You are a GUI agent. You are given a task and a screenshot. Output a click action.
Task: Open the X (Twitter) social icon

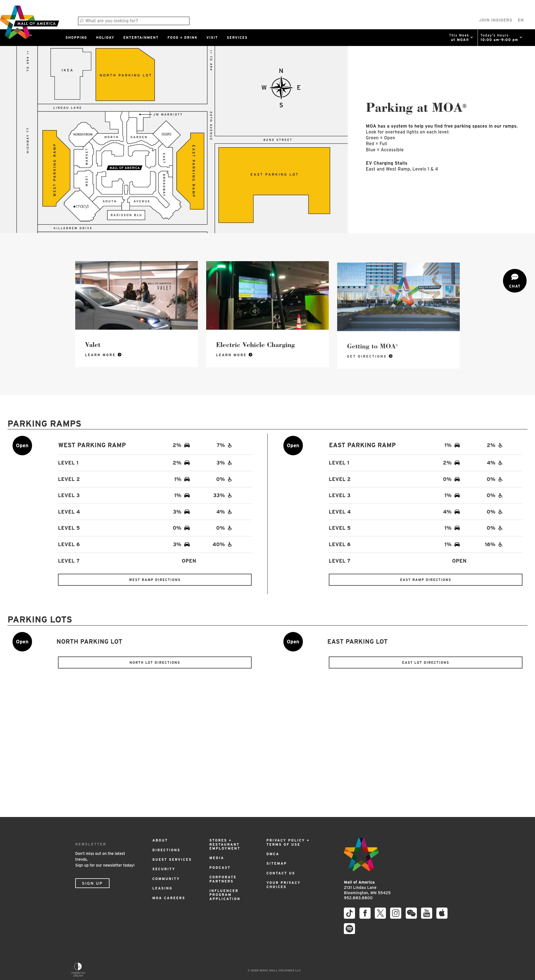380,913
